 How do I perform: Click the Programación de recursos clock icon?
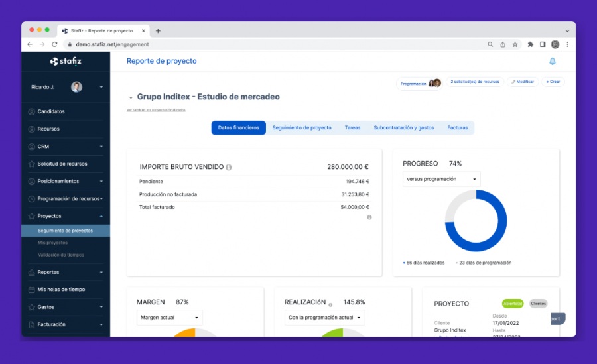pos(32,199)
